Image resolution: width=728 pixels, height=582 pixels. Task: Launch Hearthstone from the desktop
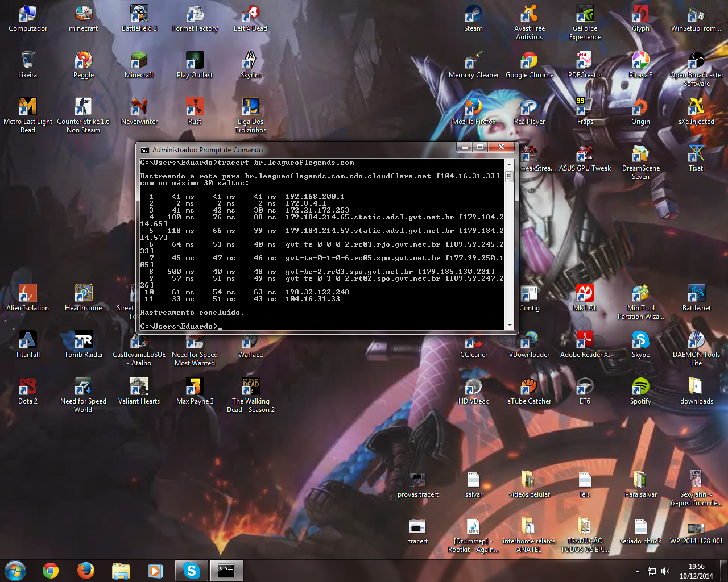tap(84, 298)
